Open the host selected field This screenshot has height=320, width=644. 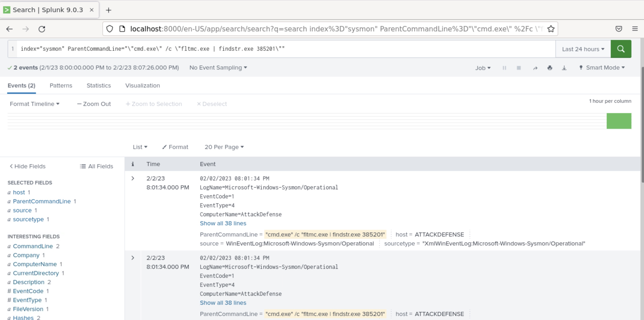coord(19,192)
